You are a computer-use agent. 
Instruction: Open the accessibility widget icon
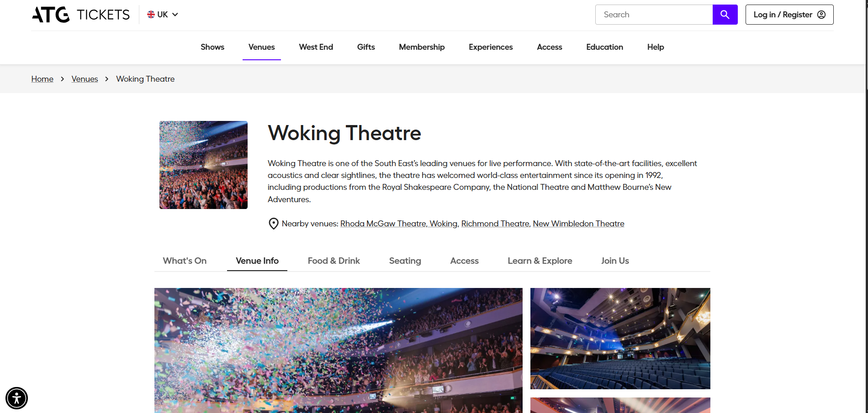click(x=17, y=398)
